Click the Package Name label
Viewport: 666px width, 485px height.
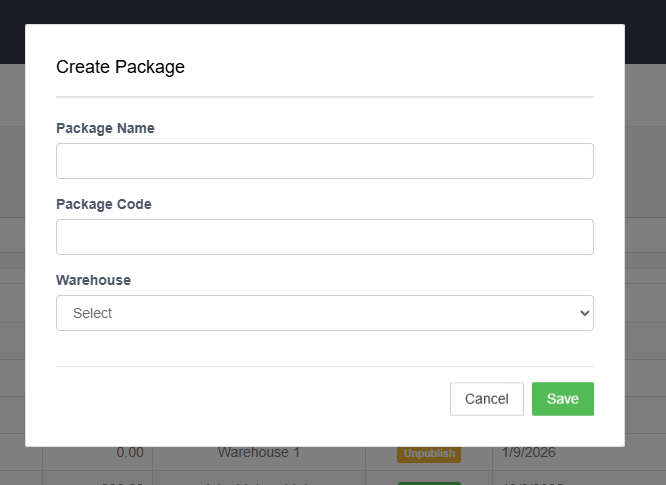pos(105,128)
